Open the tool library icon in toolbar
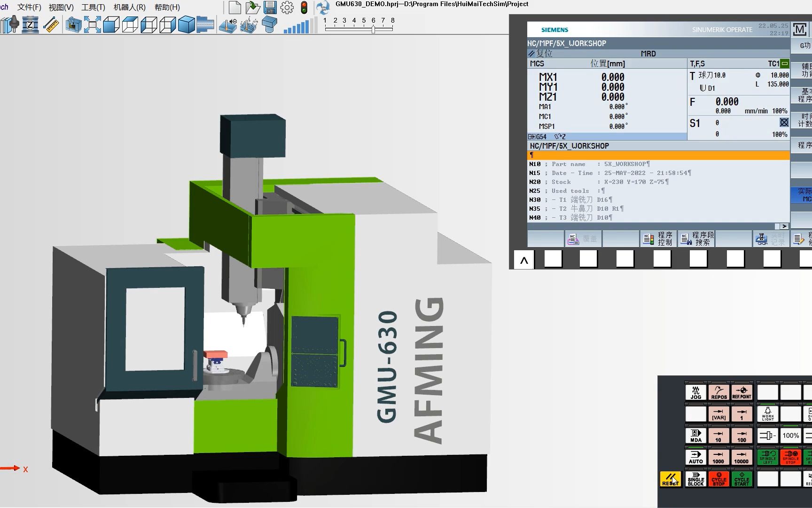This screenshot has width=812, height=508. pos(9,24)
